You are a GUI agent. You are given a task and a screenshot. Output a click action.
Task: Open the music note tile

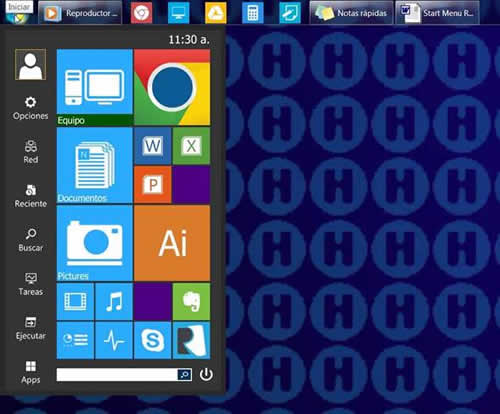pyautogui.click(x=114, y=301)
